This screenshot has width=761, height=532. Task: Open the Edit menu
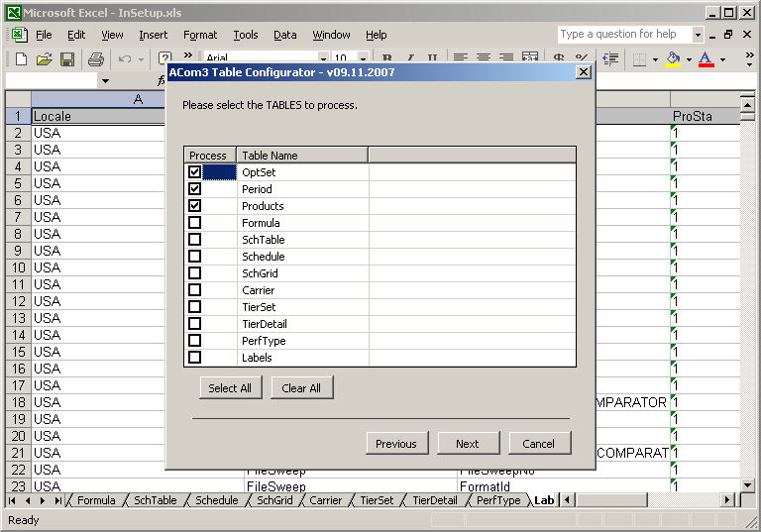coord(76,35)
